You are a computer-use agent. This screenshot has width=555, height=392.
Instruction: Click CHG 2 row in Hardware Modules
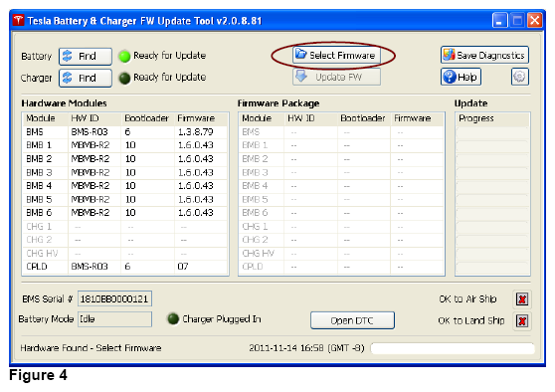pyautogui.click(x=125, y=240)
